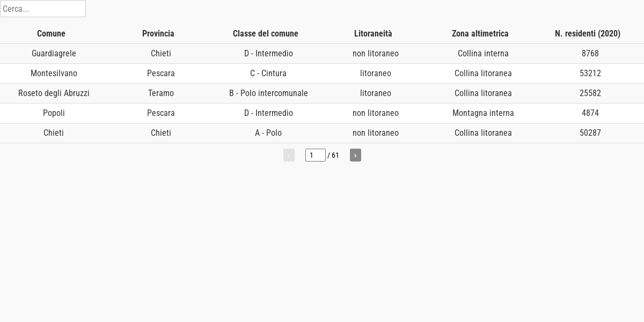The height and width of the screenshot is (322, 644).
Task: Select the page number input box
Action: coord(316,155)
